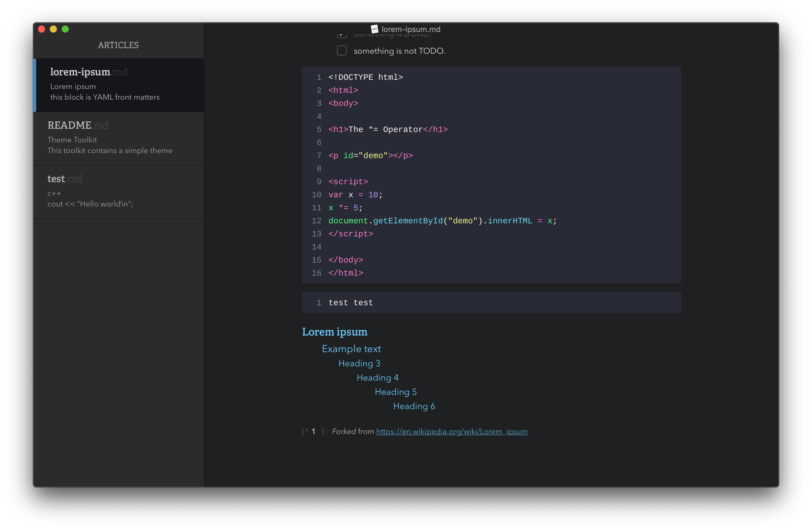
Task: Click the lorem-ipsum.md window title text
Action: 410,29
